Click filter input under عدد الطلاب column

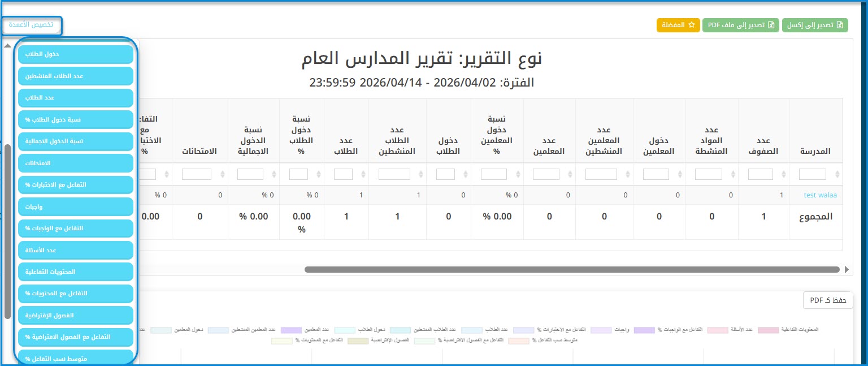[x=343, y=174]
